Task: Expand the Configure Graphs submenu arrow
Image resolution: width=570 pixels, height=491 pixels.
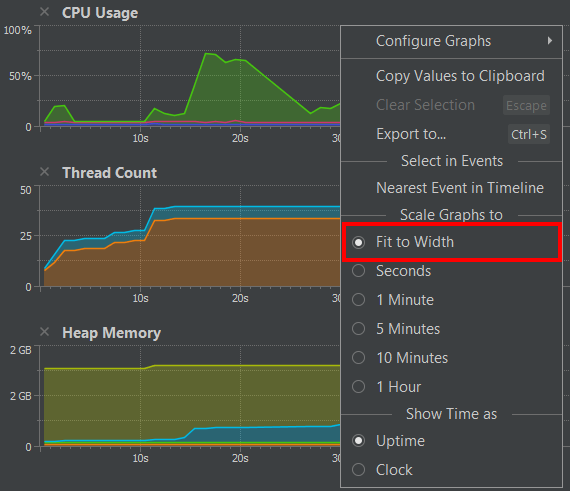Action: click(x=550, y=41)
